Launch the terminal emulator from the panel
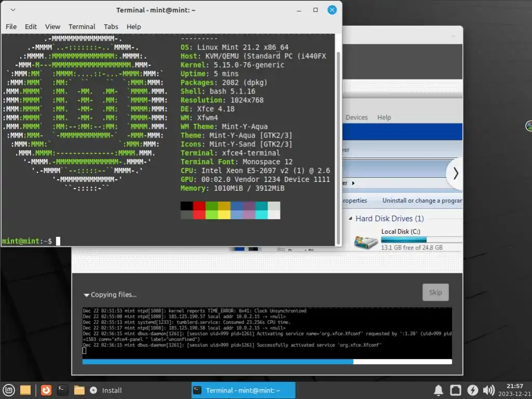 pyautogui.click(x=62, y=390)
